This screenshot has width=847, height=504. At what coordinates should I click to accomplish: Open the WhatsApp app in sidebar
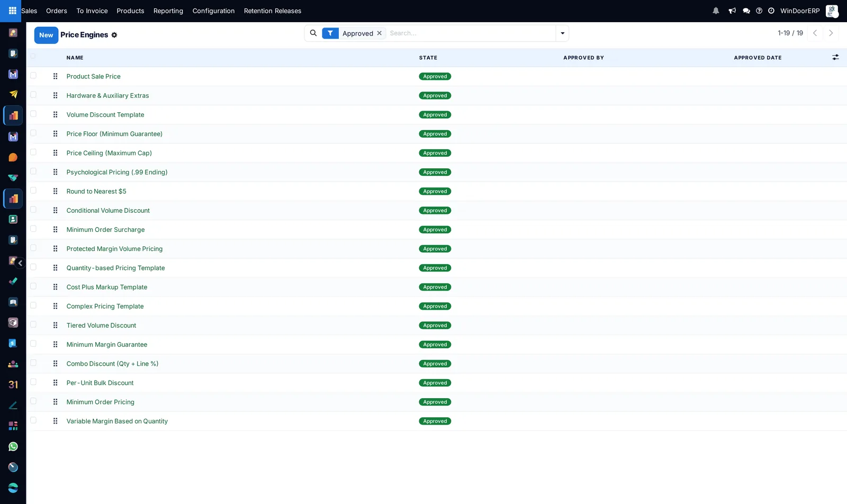point(13,447)
